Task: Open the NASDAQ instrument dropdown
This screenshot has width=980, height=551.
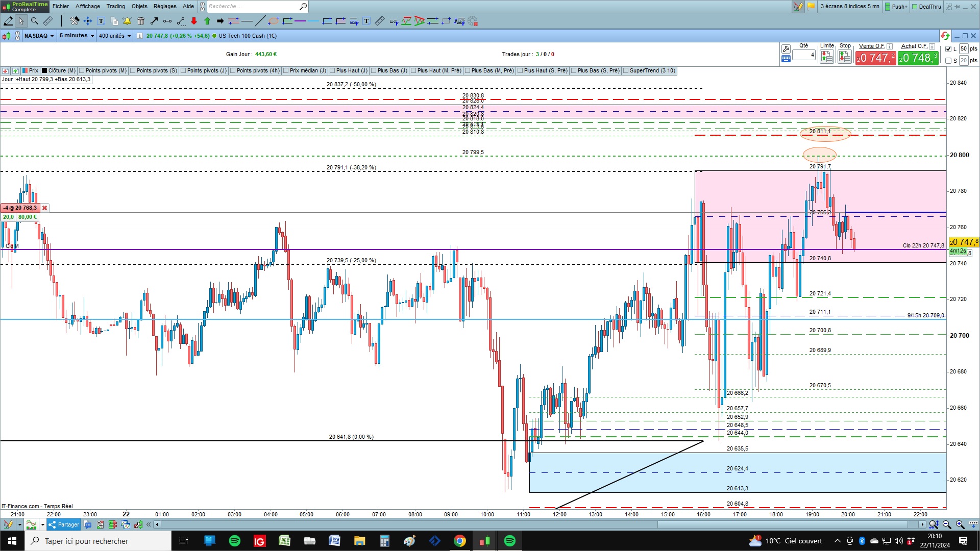Action: 39,36
